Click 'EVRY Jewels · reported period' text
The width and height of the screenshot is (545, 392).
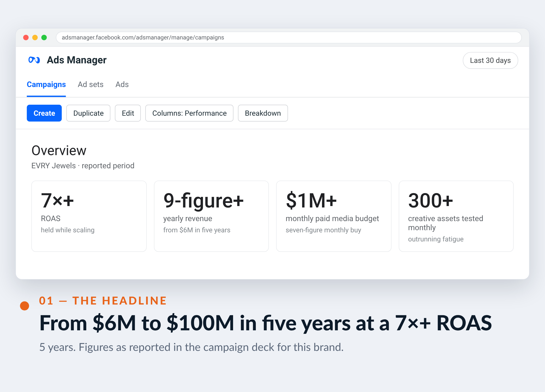click(83, 166)
